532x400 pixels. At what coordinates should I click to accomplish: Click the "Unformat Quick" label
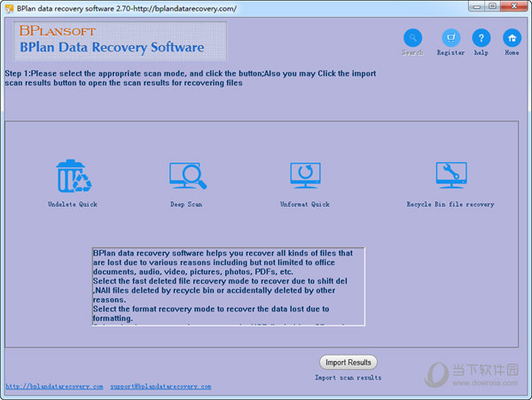[x=305, y=204]
